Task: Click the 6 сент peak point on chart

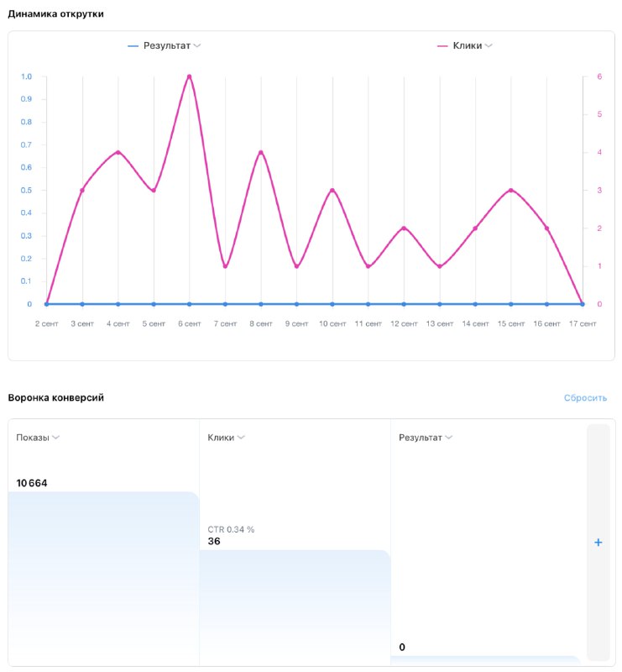Action: 190,76
